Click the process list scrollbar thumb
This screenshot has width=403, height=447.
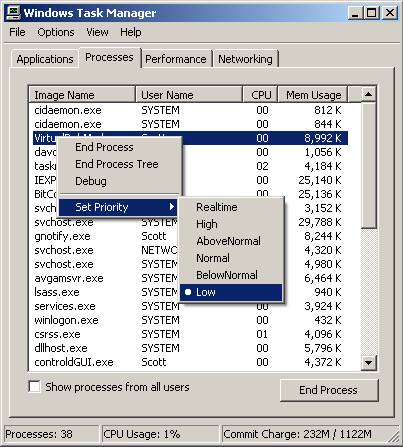click(368, 166)
